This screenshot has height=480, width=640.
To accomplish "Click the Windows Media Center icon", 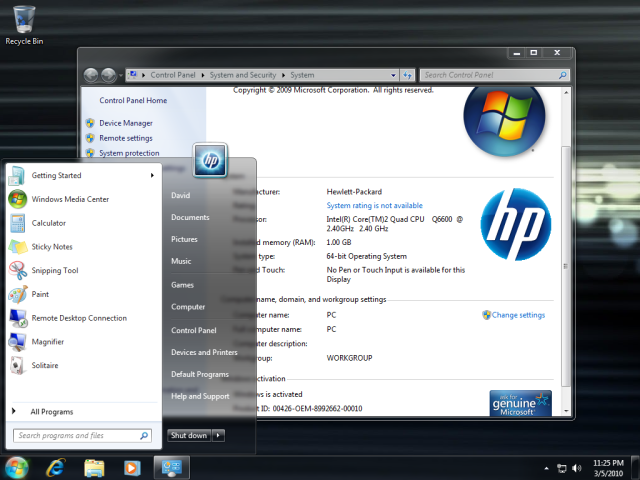I will [x=18, y=199].
